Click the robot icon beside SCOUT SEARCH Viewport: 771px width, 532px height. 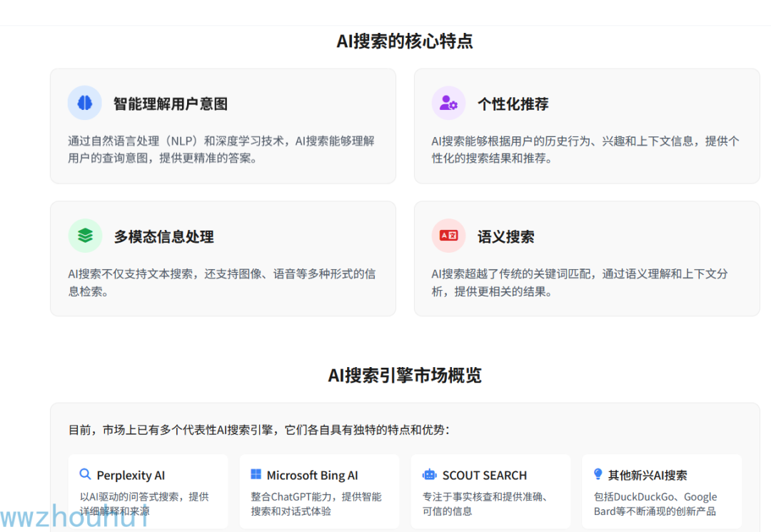click(429, 474)
